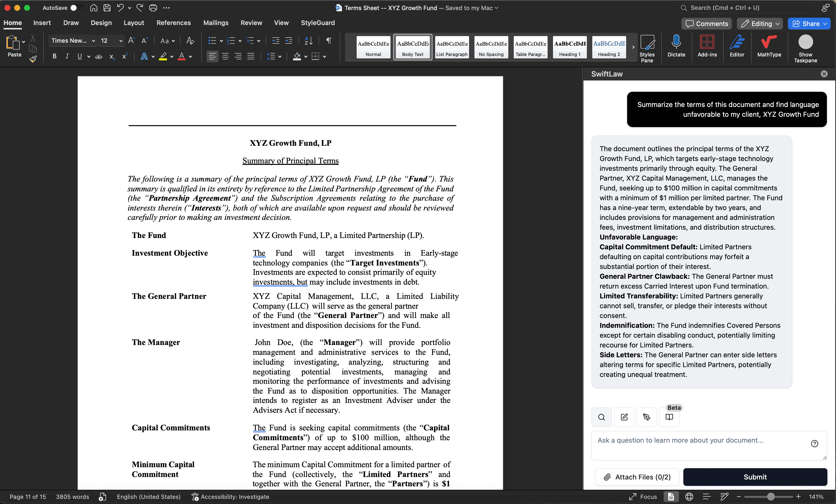Launch MathType from ribbon

click(769, 46)
